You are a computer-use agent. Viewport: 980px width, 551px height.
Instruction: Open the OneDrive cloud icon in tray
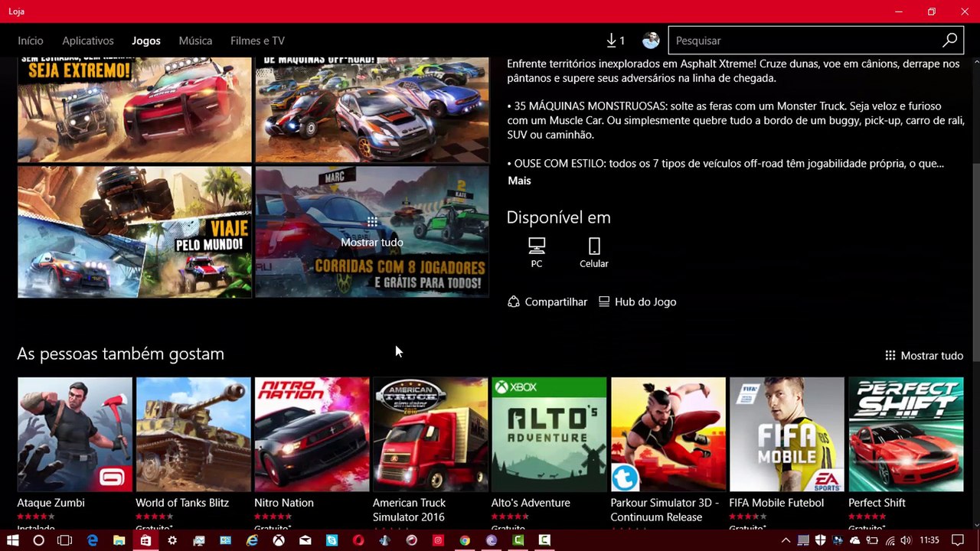tap(855, 540)
